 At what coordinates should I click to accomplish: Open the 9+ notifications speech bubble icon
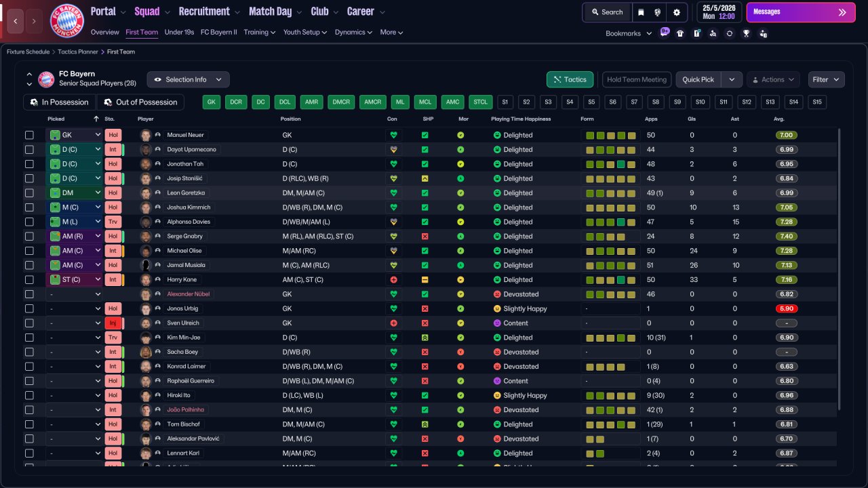point(665,32)
